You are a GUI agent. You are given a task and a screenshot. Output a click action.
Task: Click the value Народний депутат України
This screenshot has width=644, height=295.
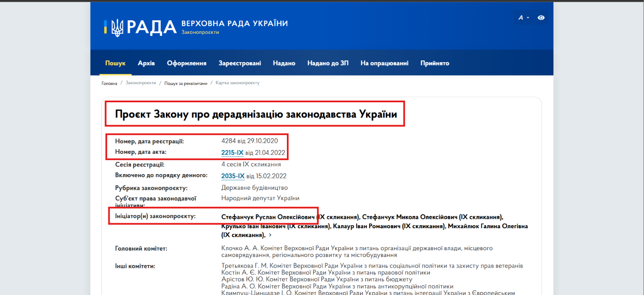click(x=260, y=198)
